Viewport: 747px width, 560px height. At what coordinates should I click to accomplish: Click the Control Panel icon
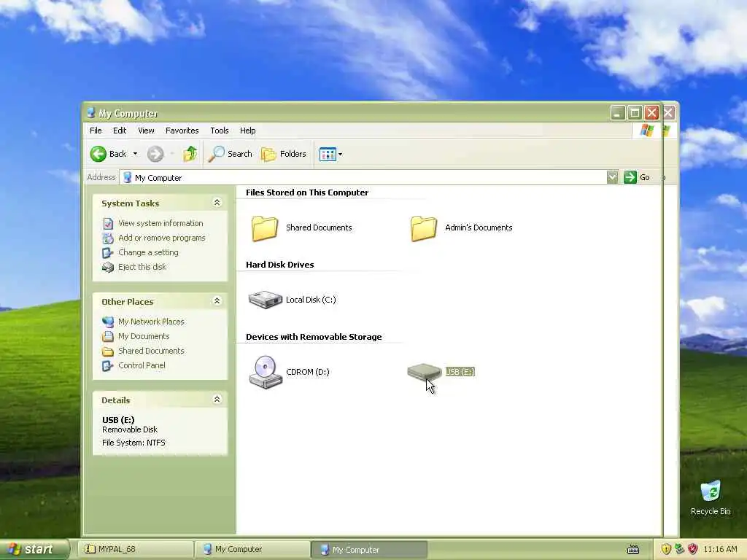(108, 365)
